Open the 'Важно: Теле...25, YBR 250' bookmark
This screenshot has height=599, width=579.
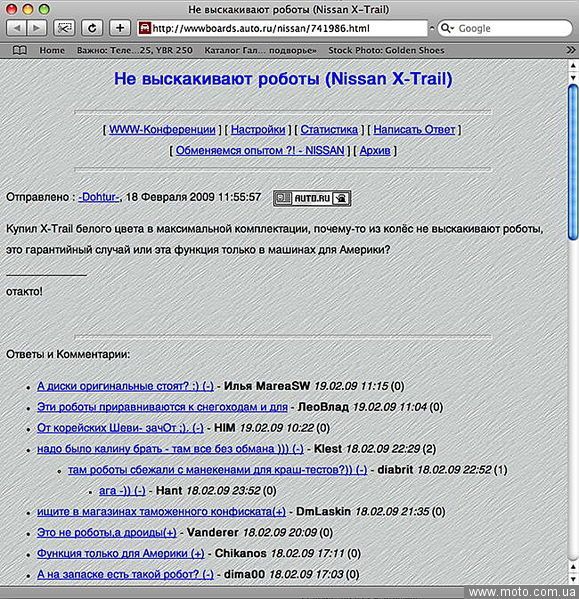134,50
